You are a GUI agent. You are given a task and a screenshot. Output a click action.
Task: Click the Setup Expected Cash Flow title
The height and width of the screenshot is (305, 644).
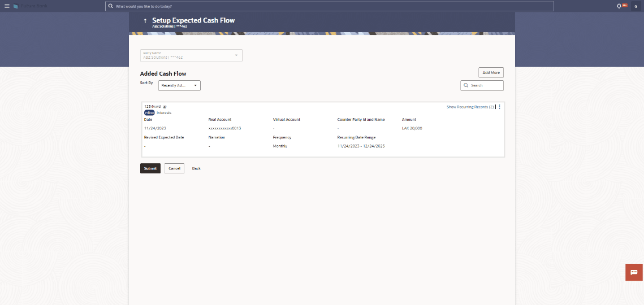click(193, 20)
